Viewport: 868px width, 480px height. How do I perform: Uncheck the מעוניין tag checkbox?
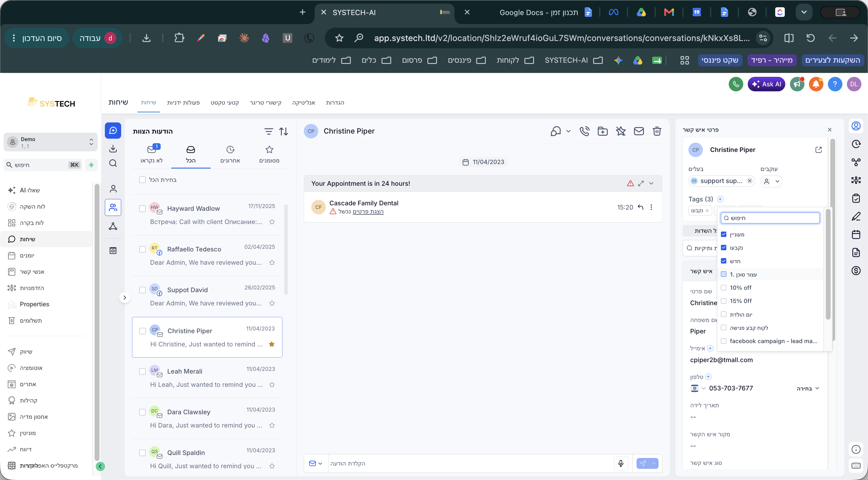pos(723,234)
